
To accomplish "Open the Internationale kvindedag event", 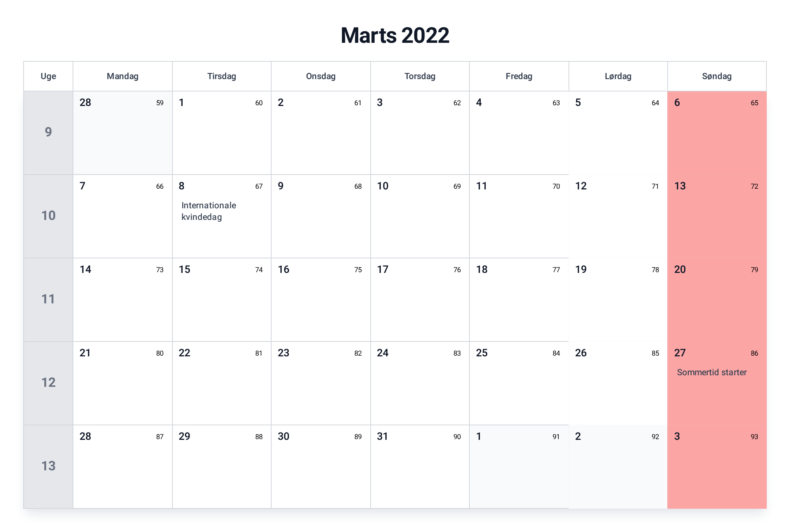I will point(209,211).
